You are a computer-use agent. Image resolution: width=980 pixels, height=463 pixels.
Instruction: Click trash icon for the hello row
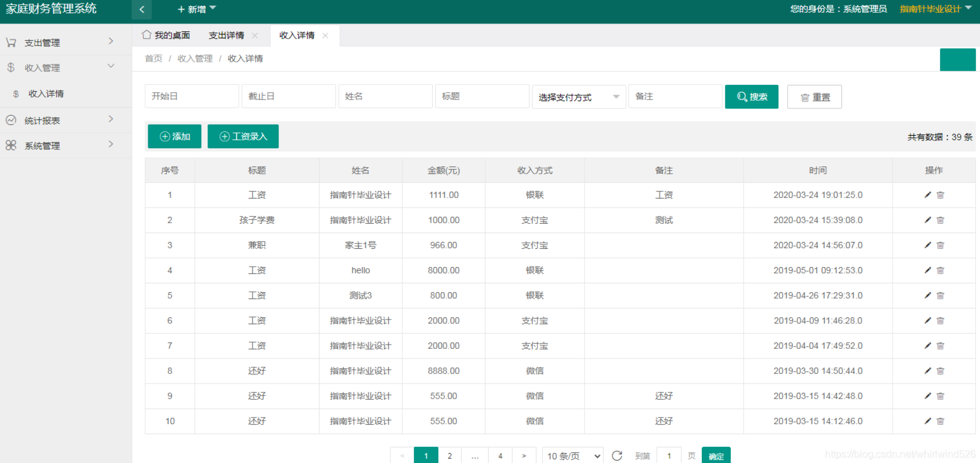pyautogui.click(x=941, y=270)
